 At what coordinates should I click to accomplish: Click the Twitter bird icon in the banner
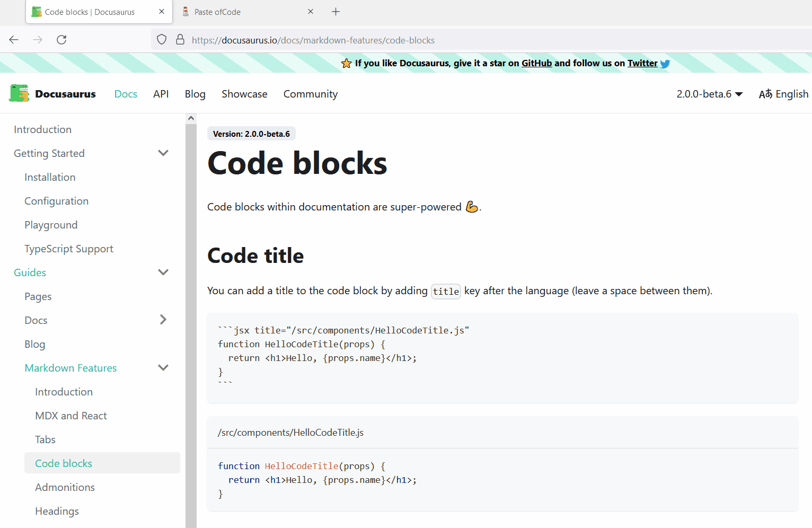pyautogui.click(x=665, y=63)
